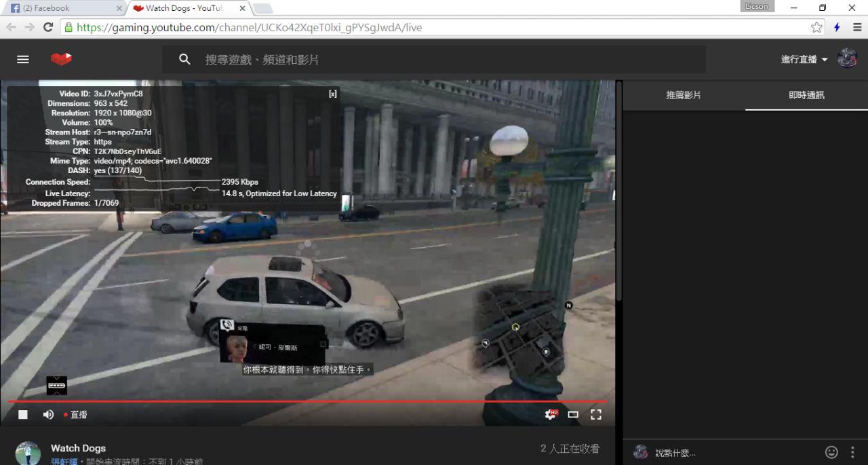Screen dimensions: 868x465
Task: Go back in browser history
Action: tap(11, 27)
